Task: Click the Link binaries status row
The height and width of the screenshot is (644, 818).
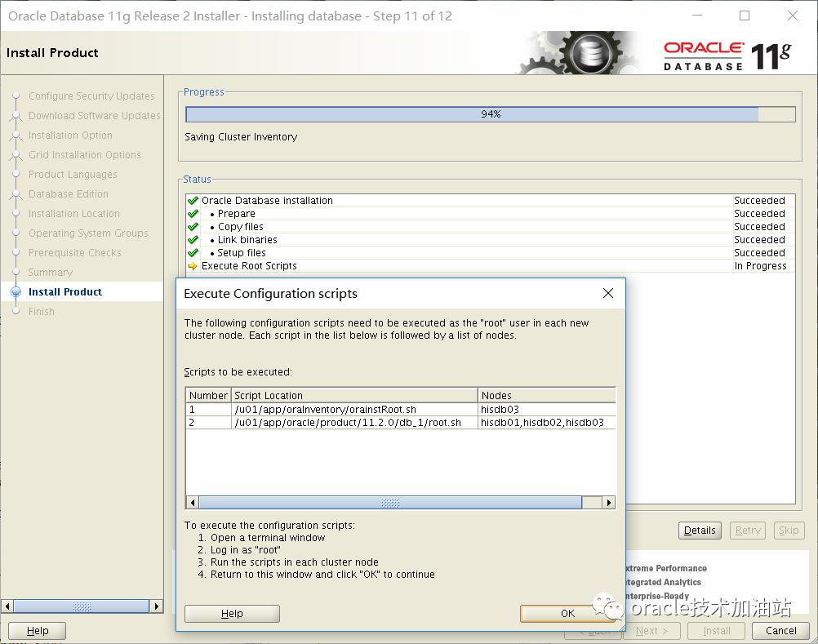Action: [x=490, y=239]
